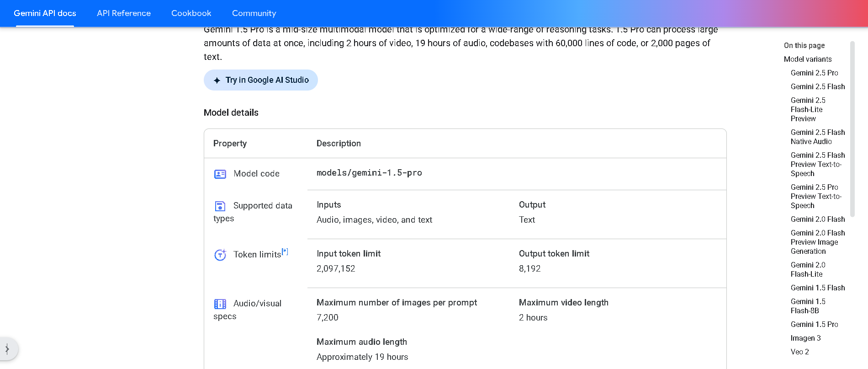Click the sparkle icon in Try button
Viewport: 868px width, 369px height.
217,80
